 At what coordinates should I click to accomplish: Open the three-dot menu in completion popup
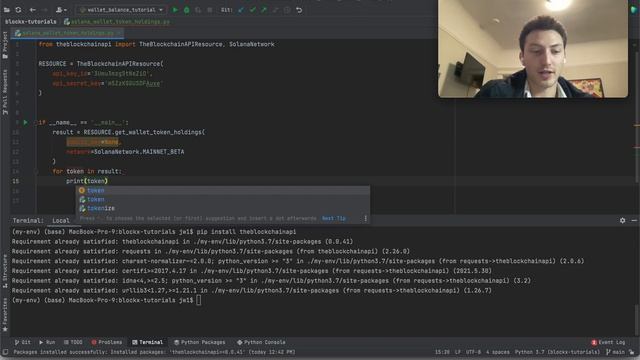(x=365, y=218)
